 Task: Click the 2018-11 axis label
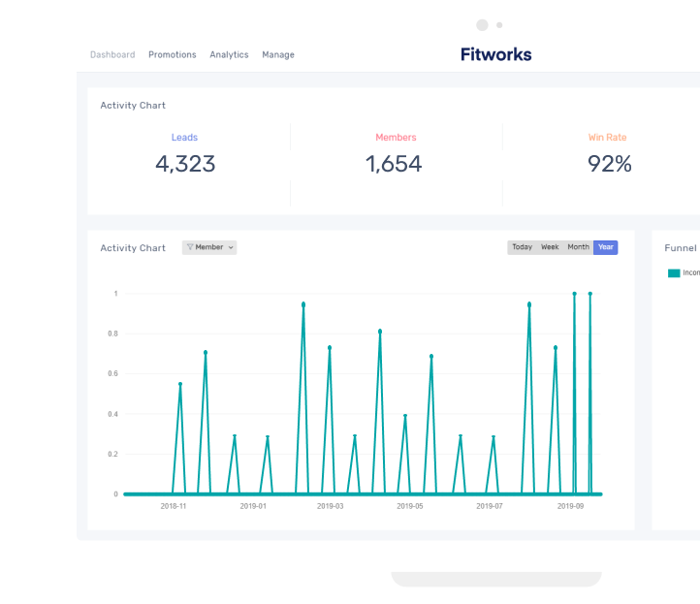click(174, 506)
